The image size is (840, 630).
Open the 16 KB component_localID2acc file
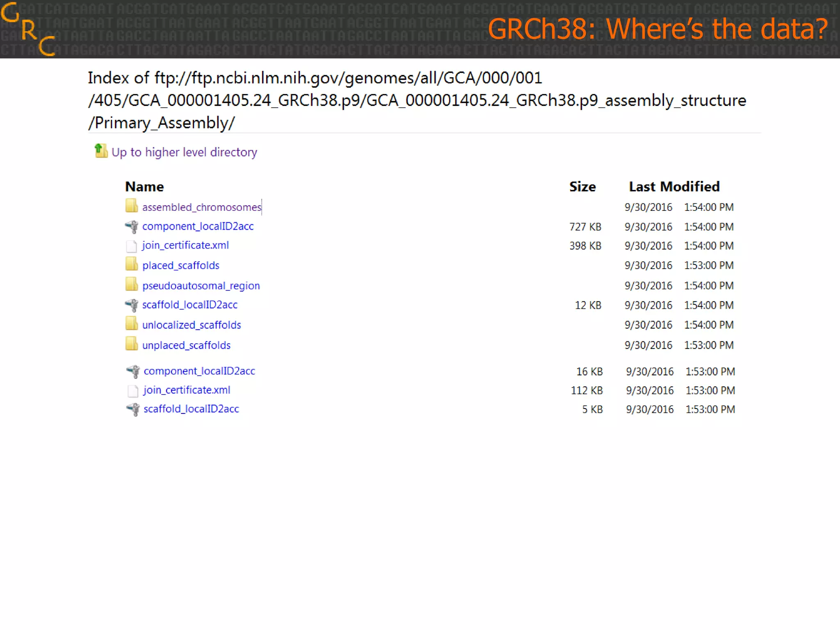[199, 371]
